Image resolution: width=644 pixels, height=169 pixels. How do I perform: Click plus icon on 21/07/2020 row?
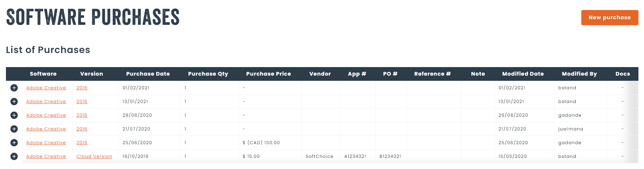pos(14,129)
